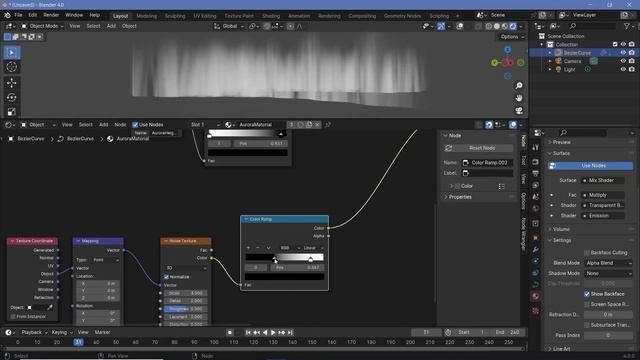Image resolution: width=640 pixels, height=360 pixels.
Task: Hide the Light object's eye icon
Action: (x=623, y=69)
